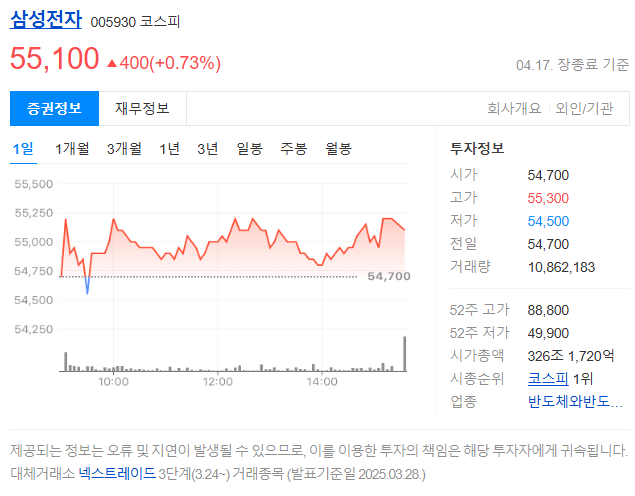The width and height of the screenshot is (635, 496).
Task: Switch chart to 1개월 period
Action: click(72, 149)
